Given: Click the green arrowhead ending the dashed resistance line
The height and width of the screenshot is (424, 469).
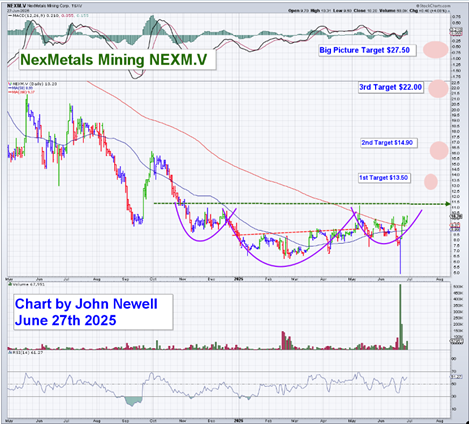Looking at the screenshot, I should coord(447,204).
